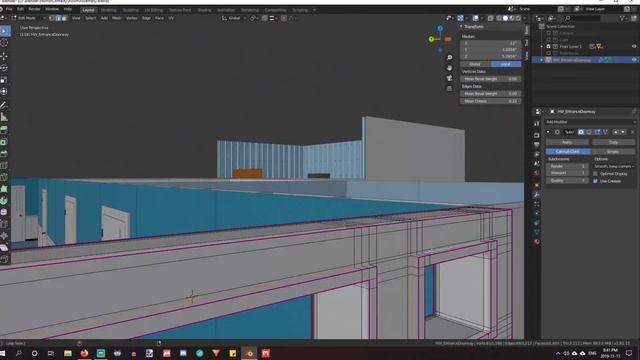
Task: Click the modifier Apply button
Action: (567, 142)
